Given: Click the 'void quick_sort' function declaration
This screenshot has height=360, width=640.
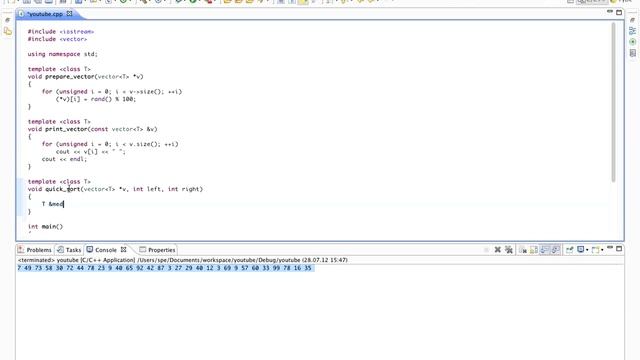Looking at the screenshot, I should point(115,189).
